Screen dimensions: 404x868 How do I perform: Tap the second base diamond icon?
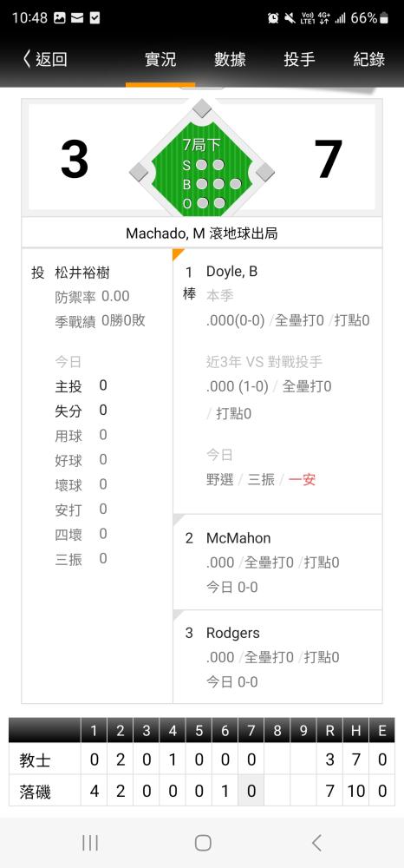pos(202,108)
